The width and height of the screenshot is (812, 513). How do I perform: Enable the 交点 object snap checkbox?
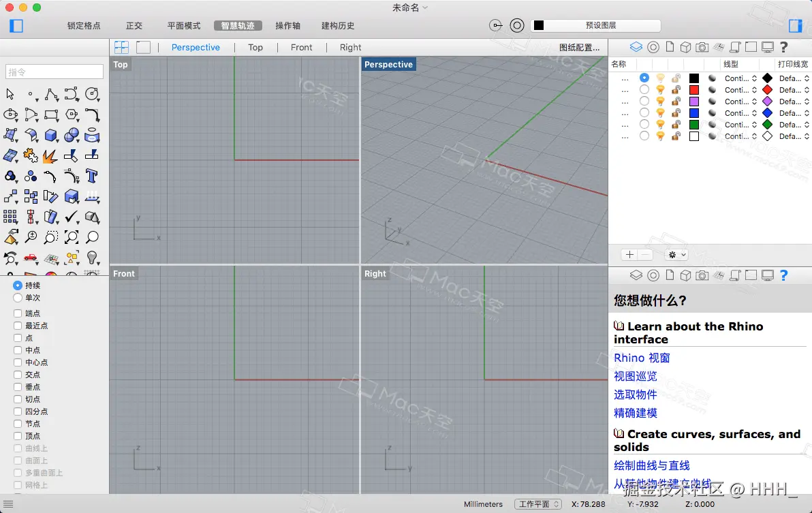(x=18, y=374)
